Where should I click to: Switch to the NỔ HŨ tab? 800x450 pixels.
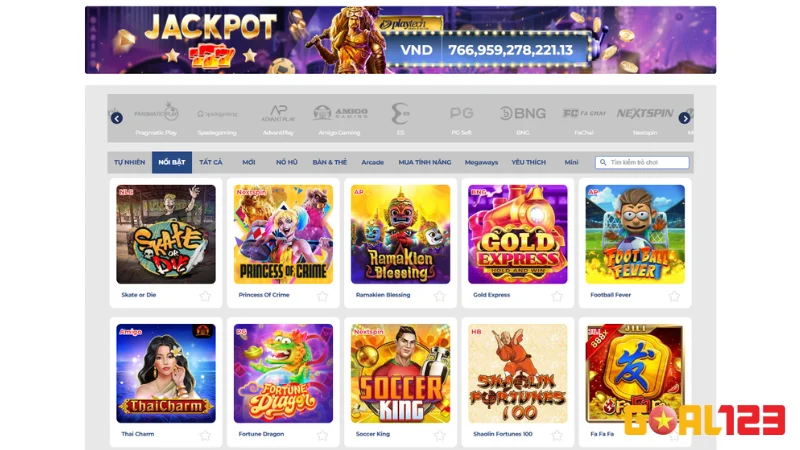286,162
